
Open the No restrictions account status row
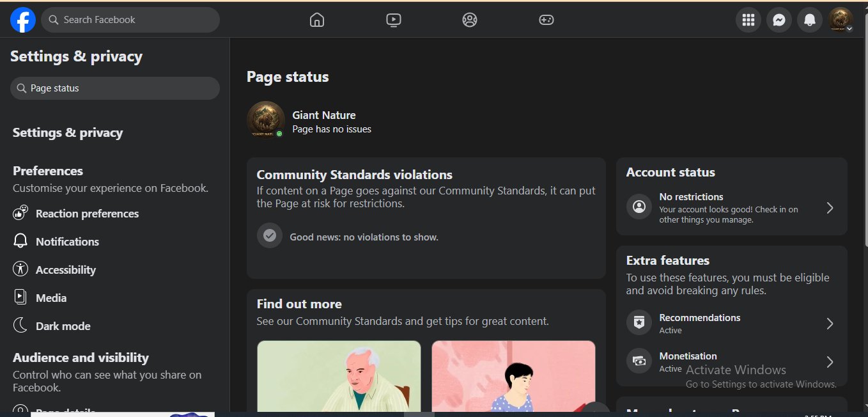[x=732, y=208]
